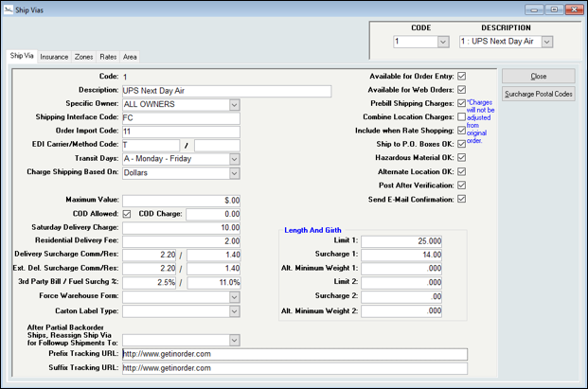Toggle the COD Allowed checkbox
The height and width of the screenshot is (389, 588).
(x=128, y=214)
